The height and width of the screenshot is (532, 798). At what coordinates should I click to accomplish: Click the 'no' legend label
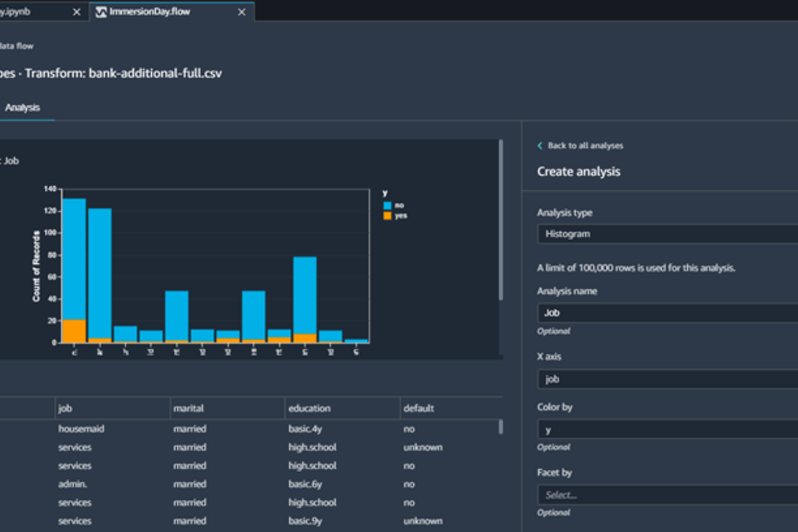pos(399,206)
